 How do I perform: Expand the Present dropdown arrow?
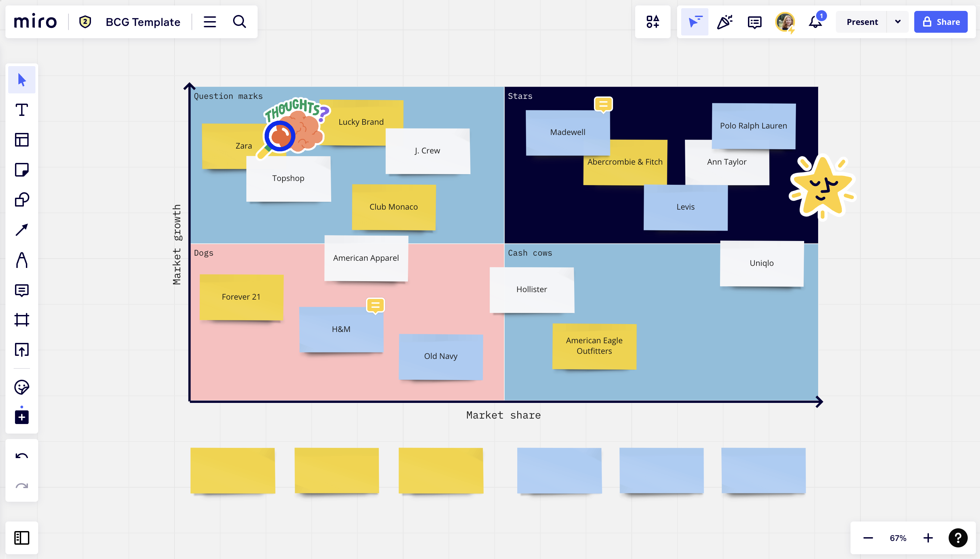point(898,22)
